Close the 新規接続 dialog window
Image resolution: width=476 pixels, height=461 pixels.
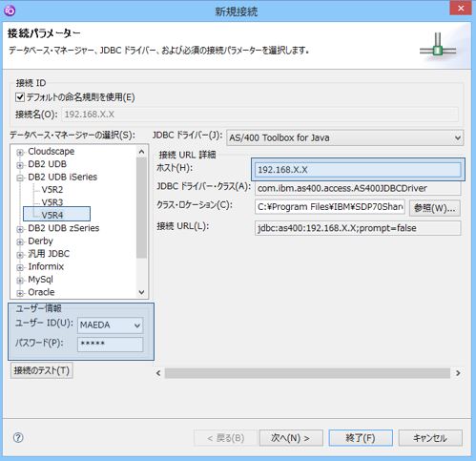point(461,8)
